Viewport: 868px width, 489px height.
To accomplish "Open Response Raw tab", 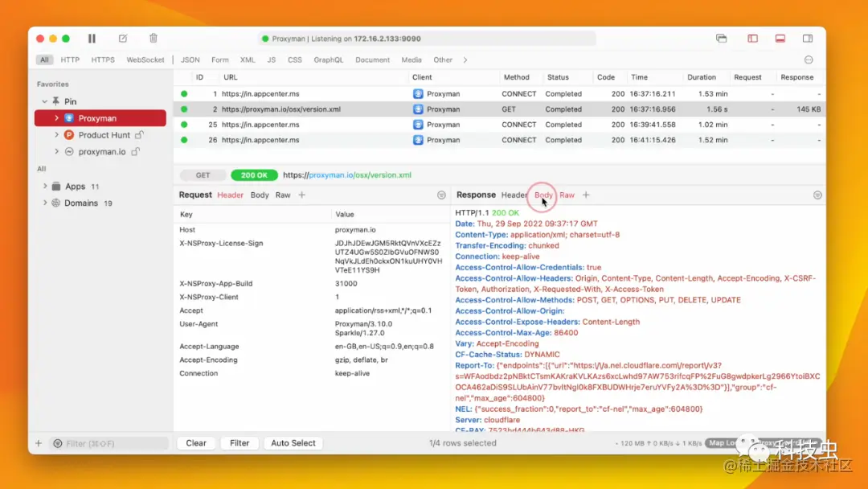I will [x=567, y=195].
